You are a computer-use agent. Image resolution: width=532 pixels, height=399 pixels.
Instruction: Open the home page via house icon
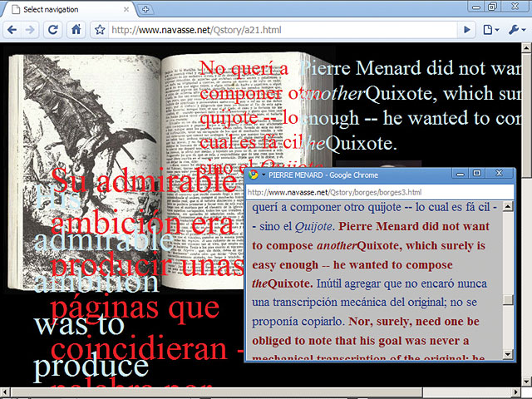(x=76, y=30)
